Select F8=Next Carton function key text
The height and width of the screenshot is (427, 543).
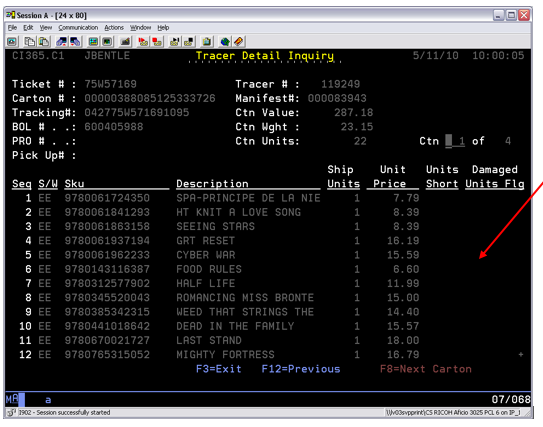426,369
